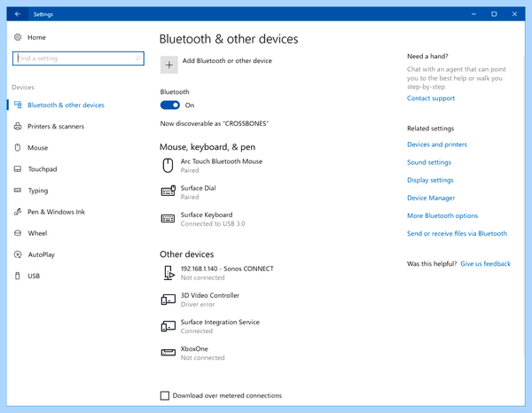Click the search magnifier icon
Viewport: 532px width, 413px height.
[138, 58]
